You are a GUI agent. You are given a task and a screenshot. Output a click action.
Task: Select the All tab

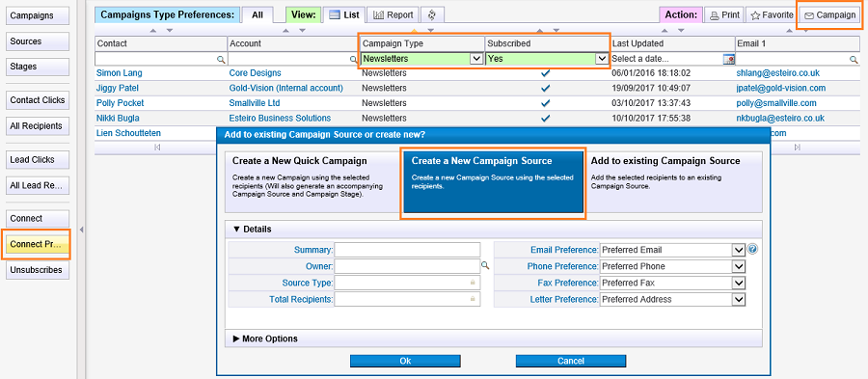258,15
